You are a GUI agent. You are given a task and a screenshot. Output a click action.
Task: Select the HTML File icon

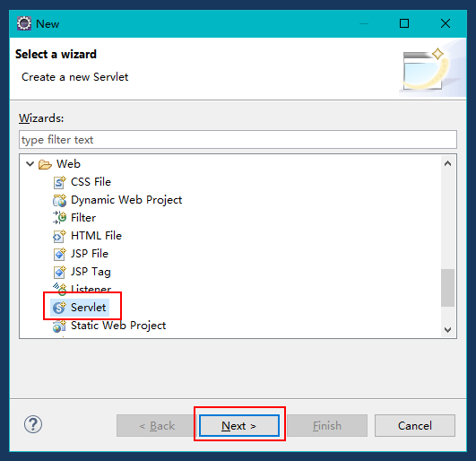59,236
